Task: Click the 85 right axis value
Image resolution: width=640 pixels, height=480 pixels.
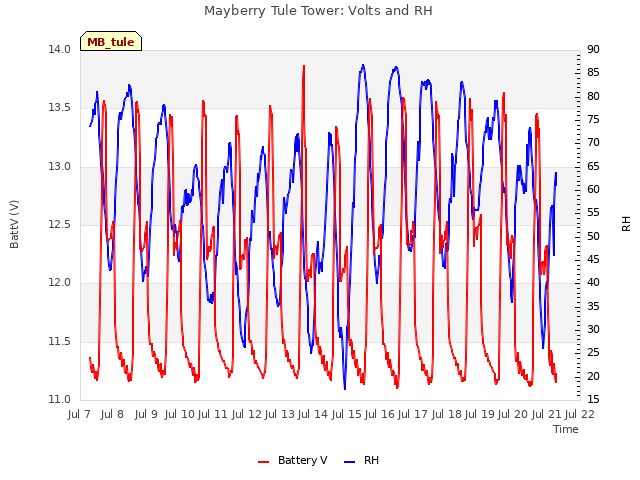Action: click(x=593, y=73)
